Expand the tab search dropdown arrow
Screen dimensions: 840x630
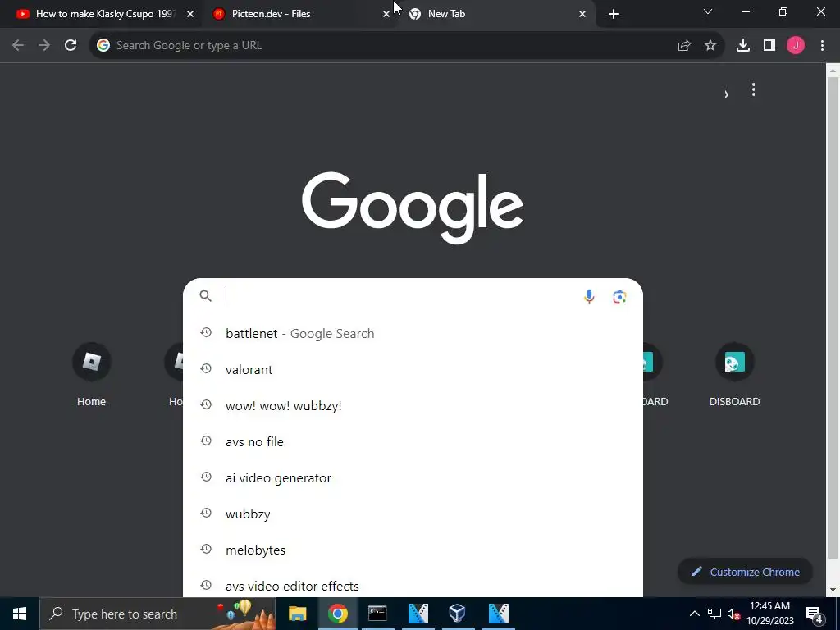click(708, 11)
